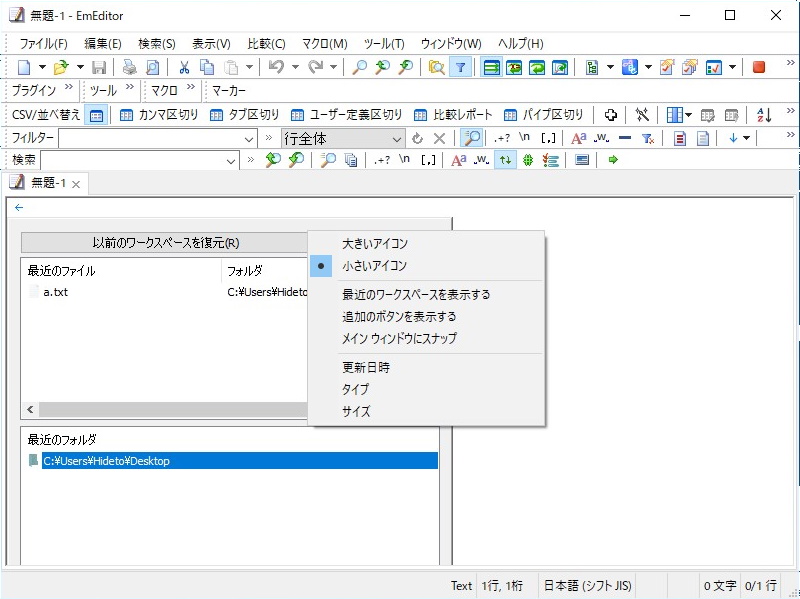Viewport: 800px width, 599px height.
Task: Click the bookmark lines icon in search bar
Action: click(x=550, y=160)
